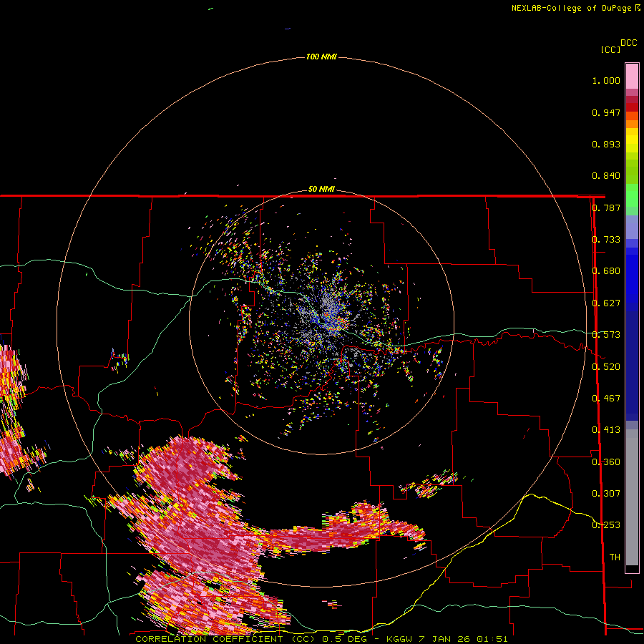Click the 0.253 value on the color scale
The width and height of the screenshot is (644, 644).
[606, 525]
